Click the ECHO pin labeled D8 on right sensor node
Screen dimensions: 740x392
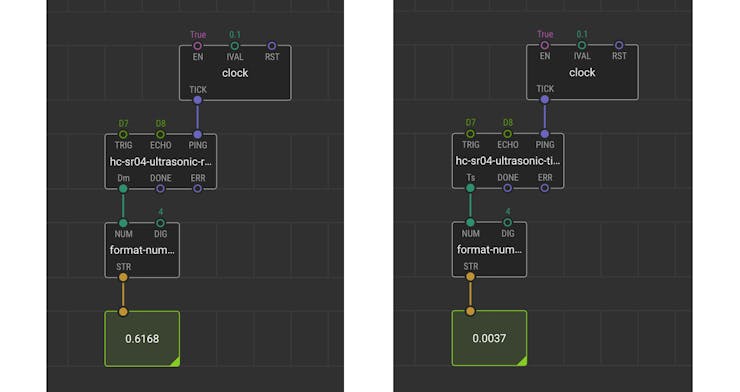(x=507, y=134)
